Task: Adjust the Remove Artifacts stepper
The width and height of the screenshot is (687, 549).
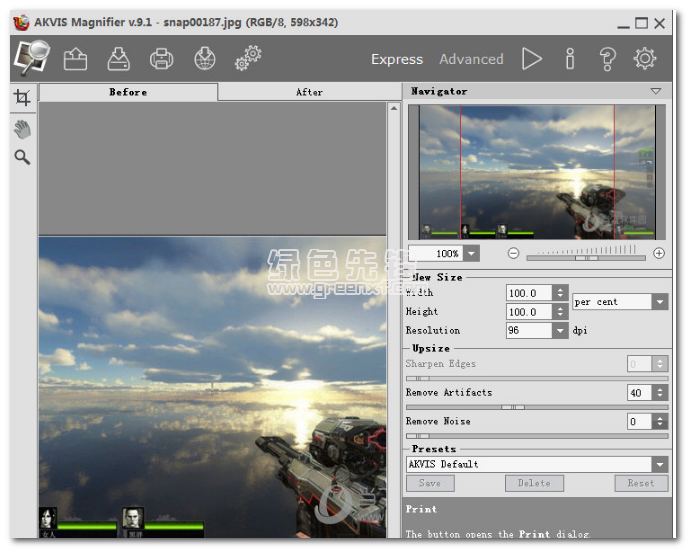Action: pos(660,393)
